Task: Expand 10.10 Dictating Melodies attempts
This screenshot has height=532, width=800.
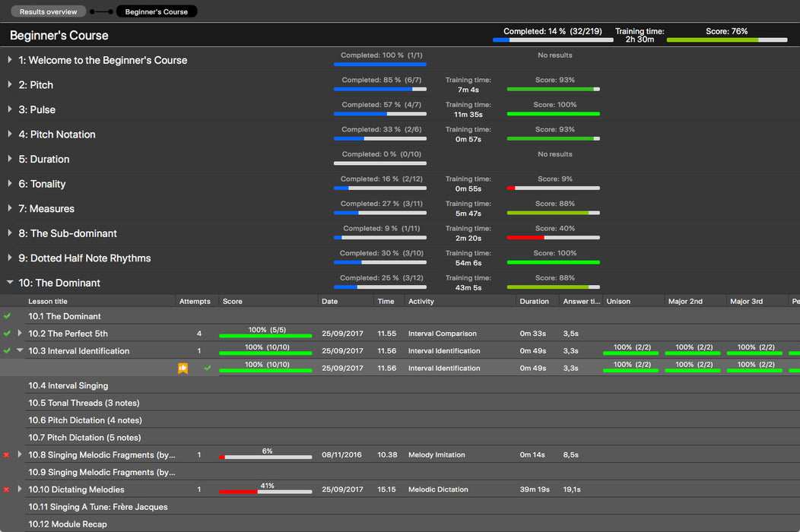Action: click(x=20, y=489)
